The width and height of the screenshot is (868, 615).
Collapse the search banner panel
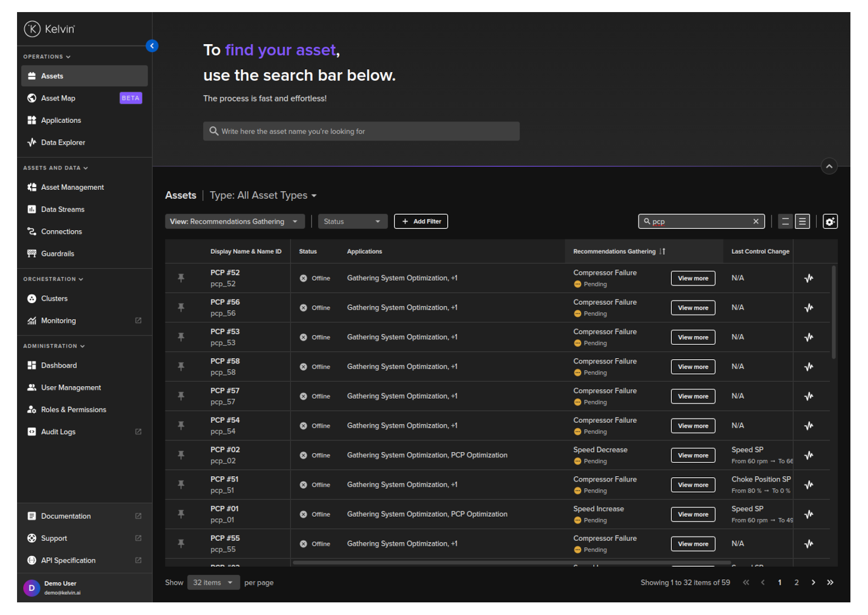tap(828, 166)
